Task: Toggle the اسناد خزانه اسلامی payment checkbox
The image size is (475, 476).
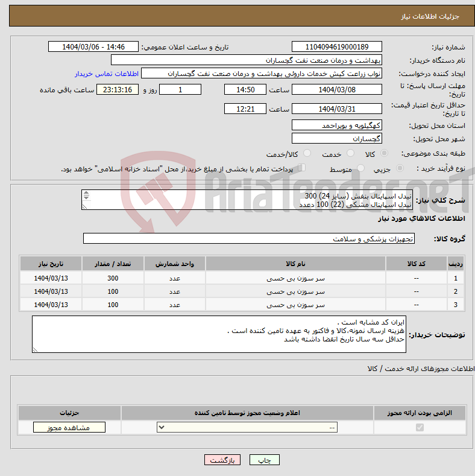Action: (x=301, y=167)
